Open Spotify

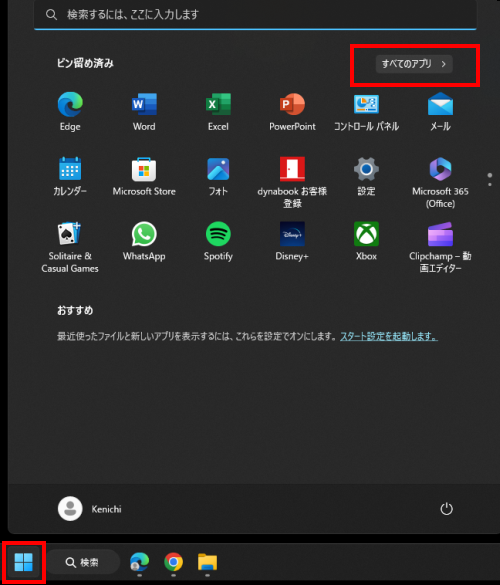pyautogui.click(x=218, y=241)
